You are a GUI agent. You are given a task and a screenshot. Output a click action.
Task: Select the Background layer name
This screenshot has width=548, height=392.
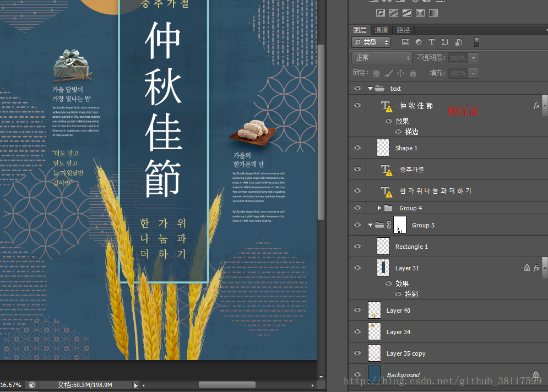click(x=403, y=375)
